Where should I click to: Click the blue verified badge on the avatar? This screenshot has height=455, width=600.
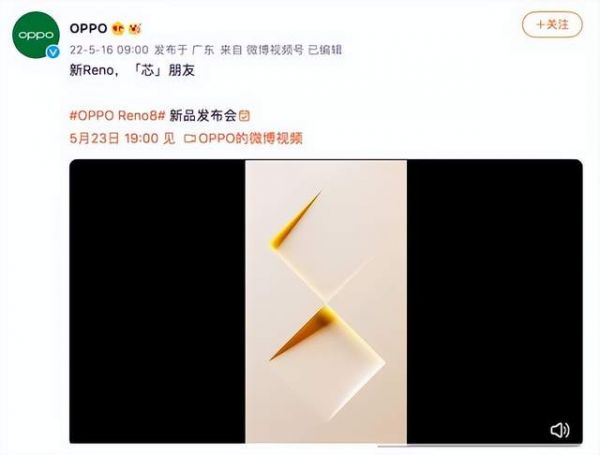tap(53, 52)
